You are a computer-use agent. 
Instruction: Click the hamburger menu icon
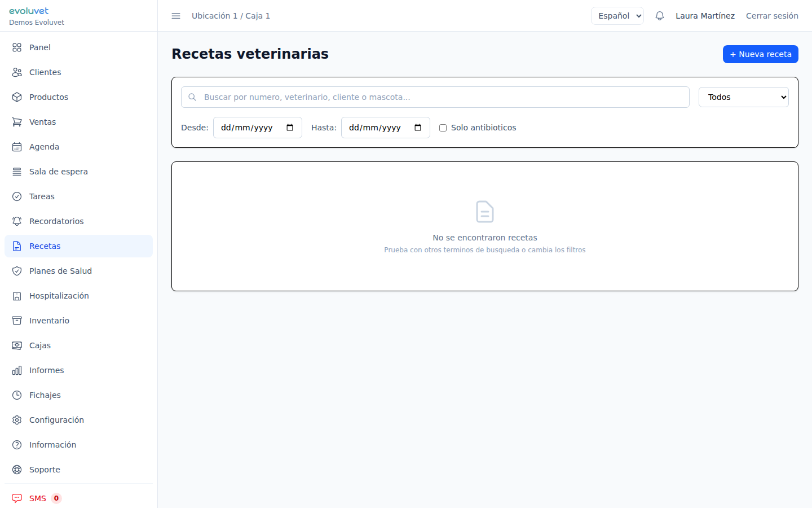[176, 16]
